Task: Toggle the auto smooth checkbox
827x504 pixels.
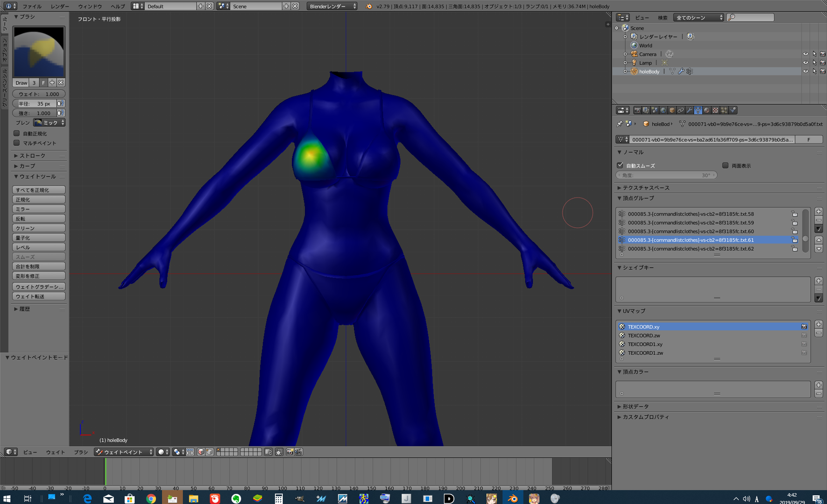Action: pos(620,165)
